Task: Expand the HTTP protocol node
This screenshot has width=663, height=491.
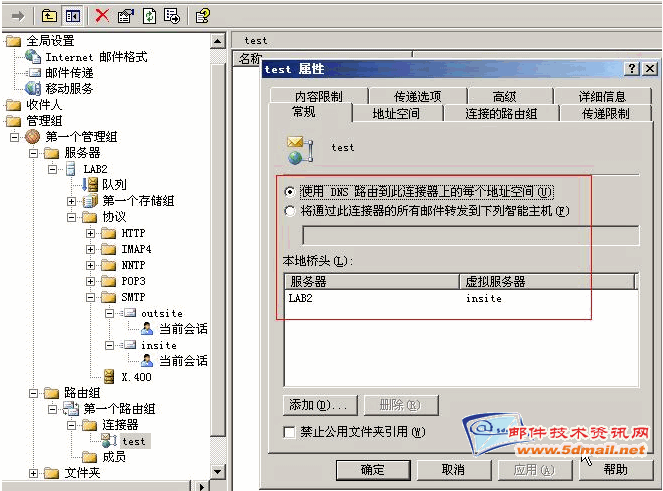Action: 91,233
